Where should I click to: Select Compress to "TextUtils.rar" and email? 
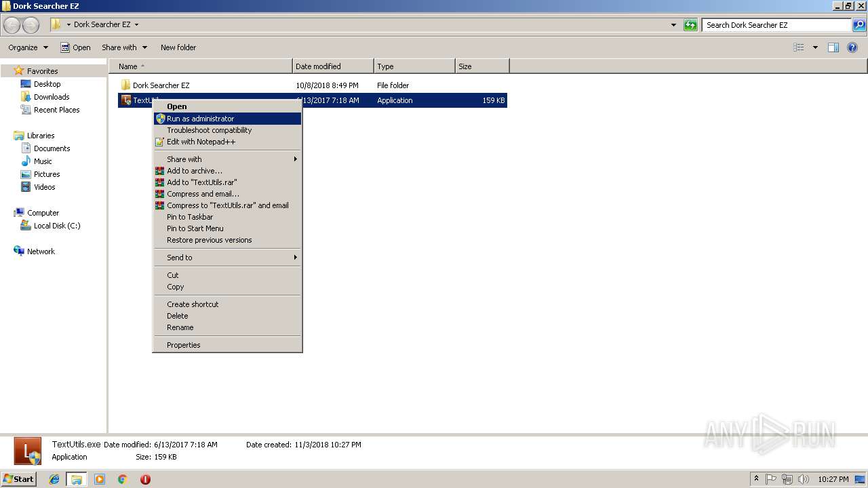pos(227,205)
